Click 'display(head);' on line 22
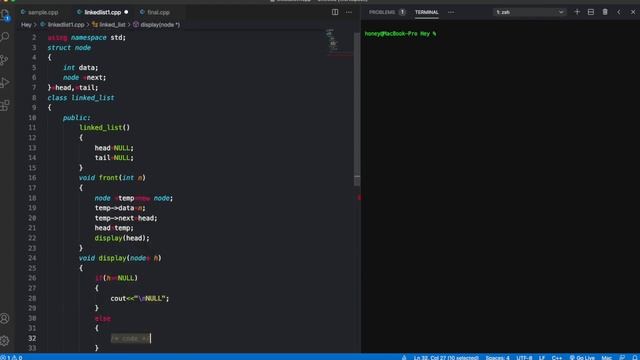Image resolution: width=640 pixels, height=360 pixels. pos(122,238)
